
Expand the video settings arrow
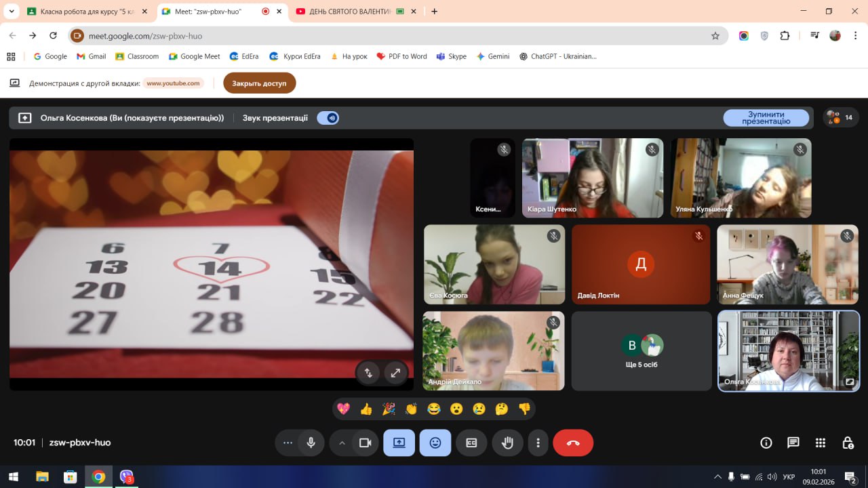point(342,443)
